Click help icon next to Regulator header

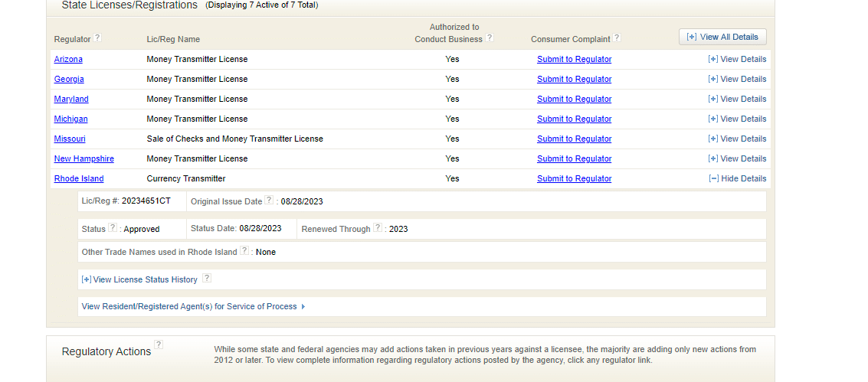click(x=97, y=38)
